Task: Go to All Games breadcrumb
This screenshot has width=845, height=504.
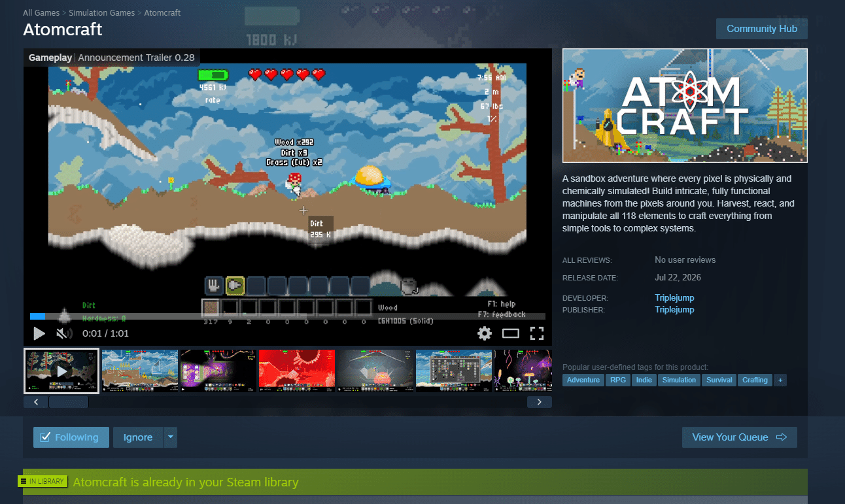Action: pos(41,13)
